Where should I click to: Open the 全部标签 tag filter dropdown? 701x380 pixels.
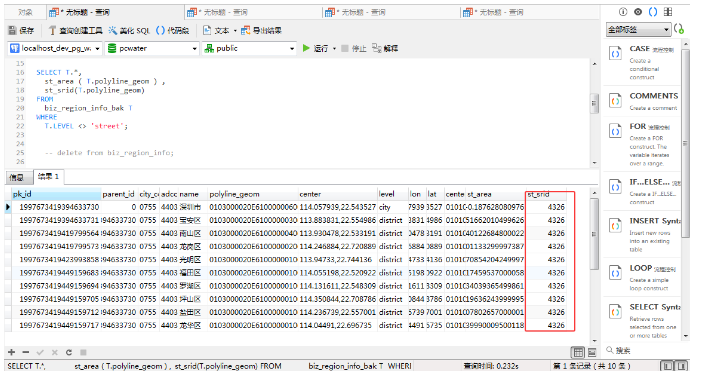tap(638, 30)
